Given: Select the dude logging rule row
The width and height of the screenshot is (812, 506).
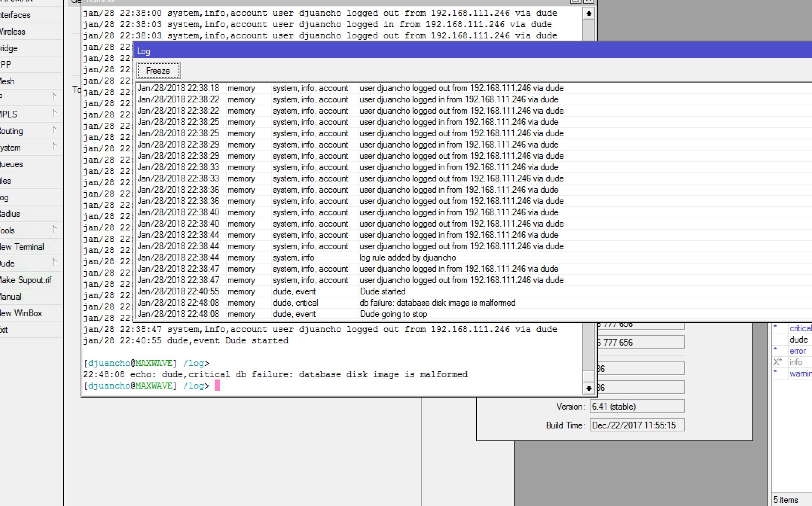Looking at the screenshot, I should coord(798,340).
